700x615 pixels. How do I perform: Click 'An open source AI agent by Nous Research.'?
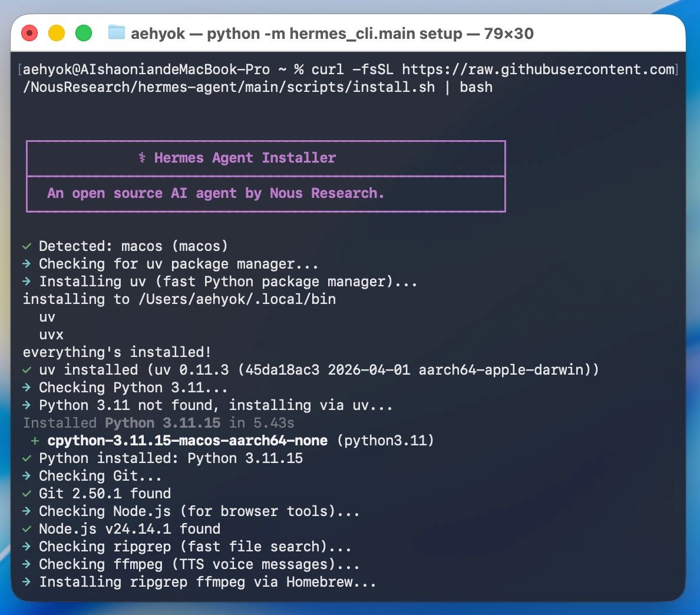(x=216, y=193)
